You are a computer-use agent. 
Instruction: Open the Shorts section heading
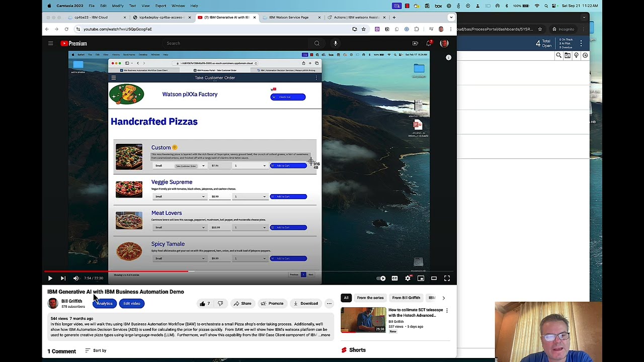point(353,350)
